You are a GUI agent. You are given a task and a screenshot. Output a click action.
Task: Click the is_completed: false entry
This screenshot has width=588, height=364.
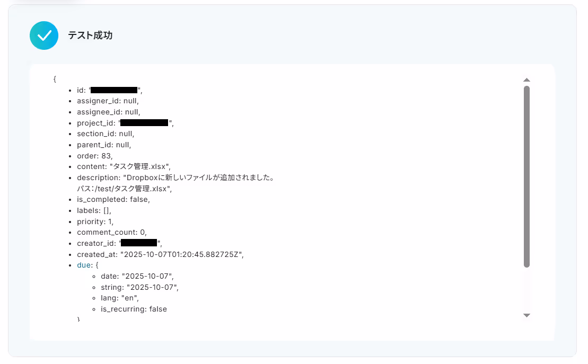[113, 199]
